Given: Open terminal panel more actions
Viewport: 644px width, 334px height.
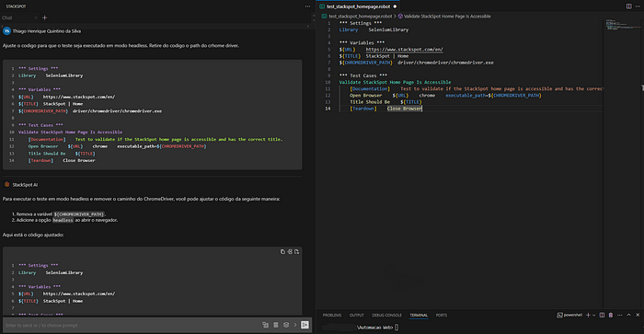Looking at the screenshot, I should click(x=620, y=315).
